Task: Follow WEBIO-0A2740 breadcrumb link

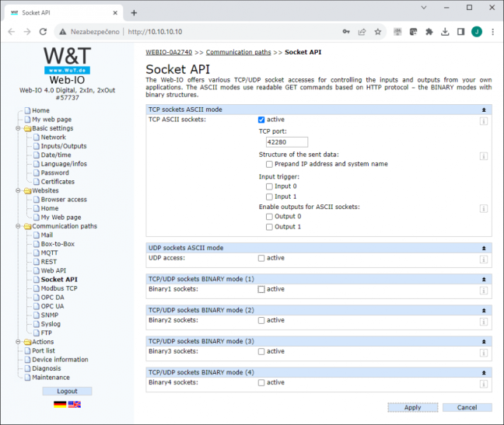Action: coord(169,52)
